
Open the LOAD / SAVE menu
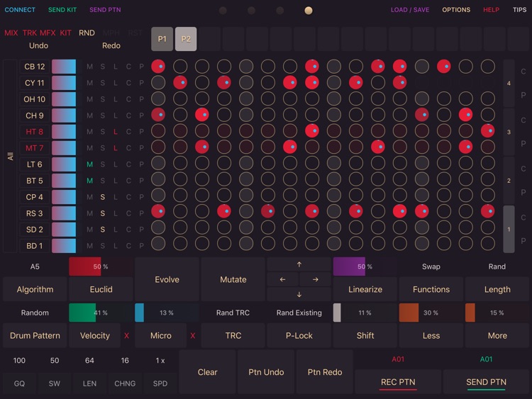pyautogui.click(x=410, y=10)
